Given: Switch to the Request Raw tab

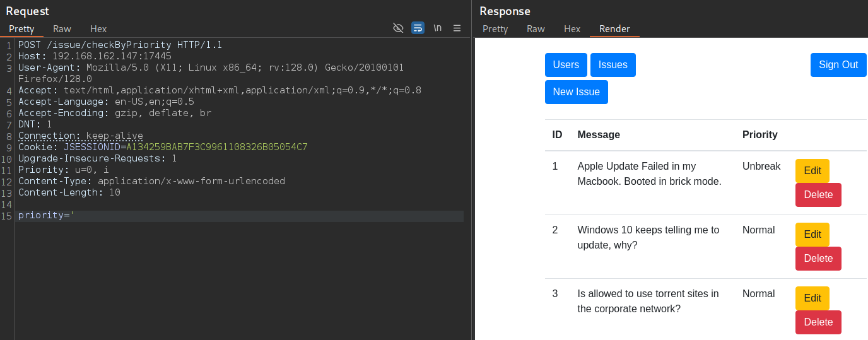Looking at the screenshot, I should [62, 28].
